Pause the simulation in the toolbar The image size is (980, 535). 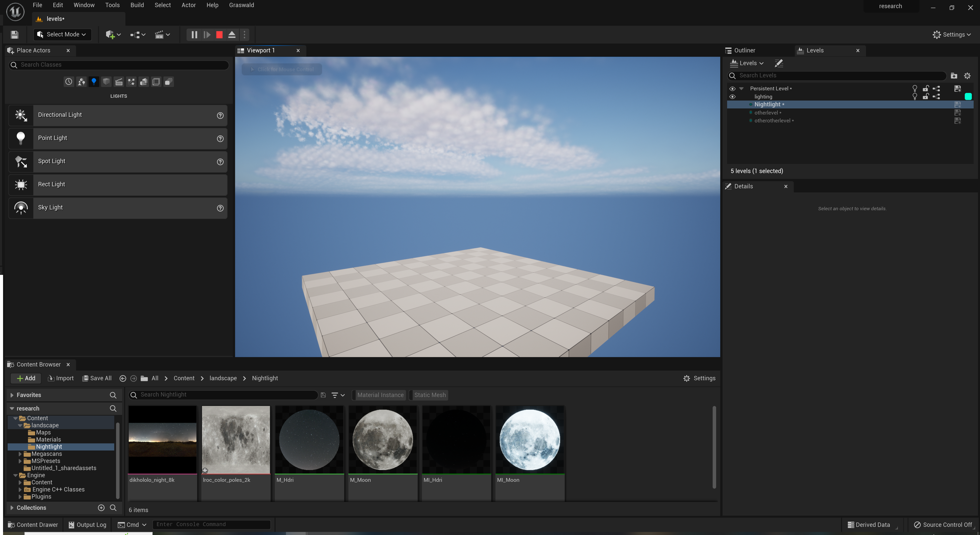tap(194, 35)
